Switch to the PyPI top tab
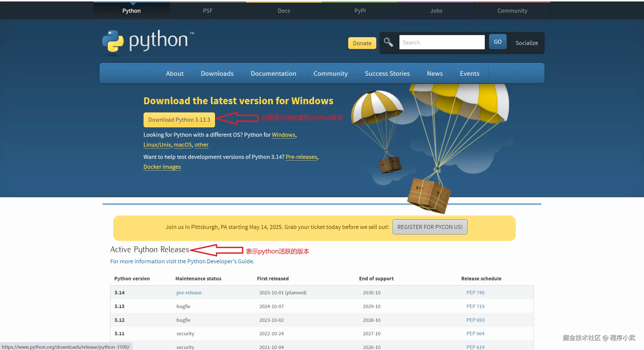Viewport: 644px width, 350px height. click(360, 11)
